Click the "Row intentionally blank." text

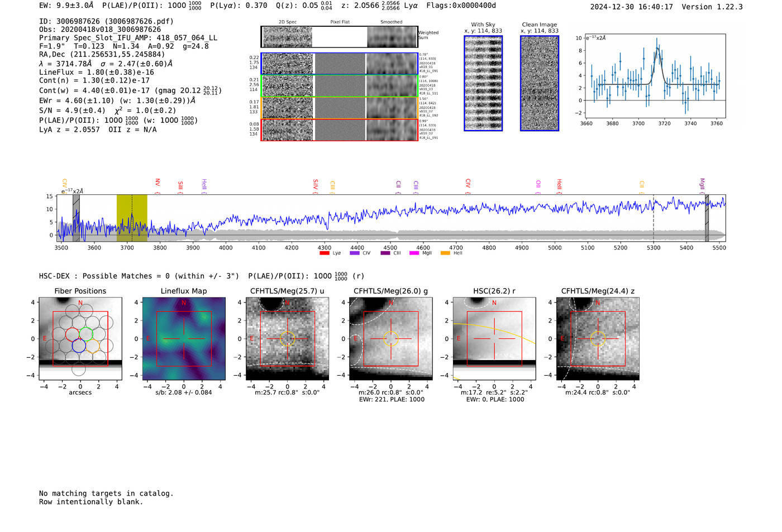(91, 502)
